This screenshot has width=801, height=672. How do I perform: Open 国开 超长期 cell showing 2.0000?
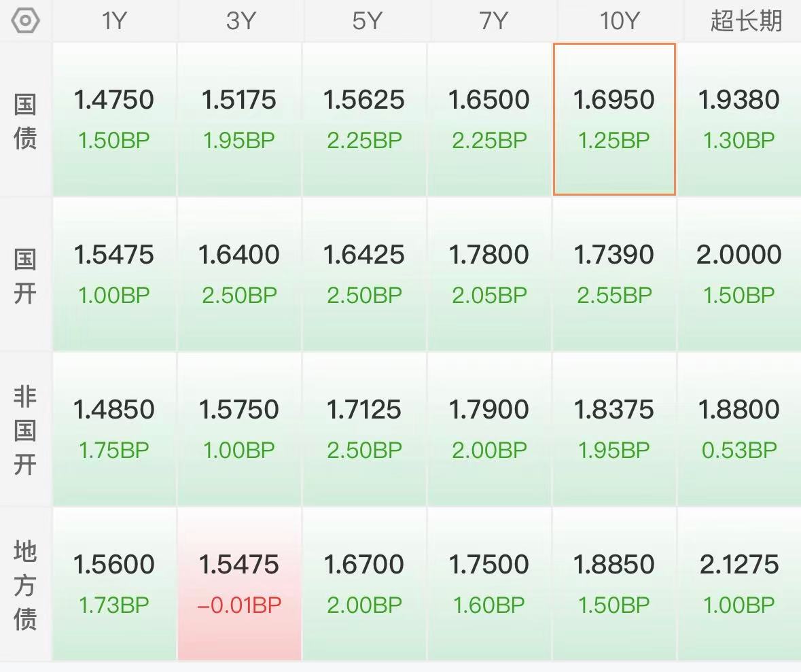(x=740, y=275)
